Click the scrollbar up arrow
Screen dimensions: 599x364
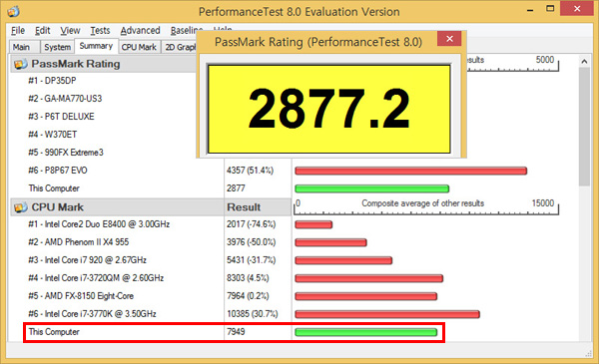(584, 61)
